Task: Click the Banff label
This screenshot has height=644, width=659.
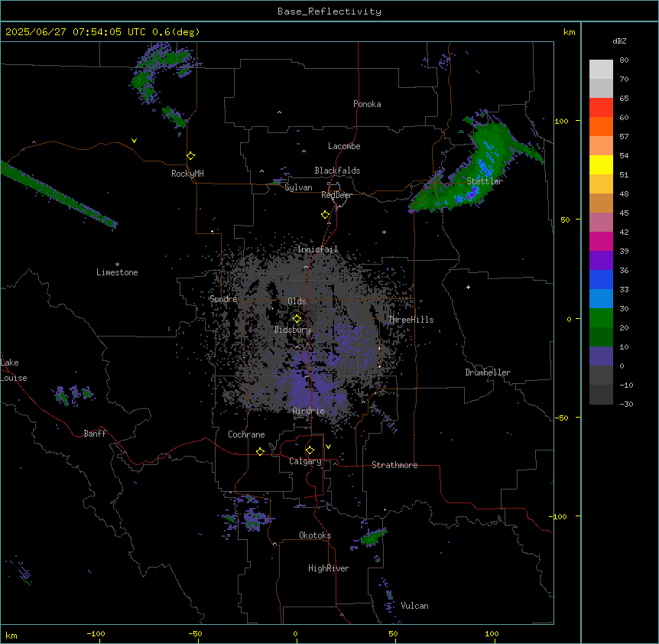Action: (95, 434)
